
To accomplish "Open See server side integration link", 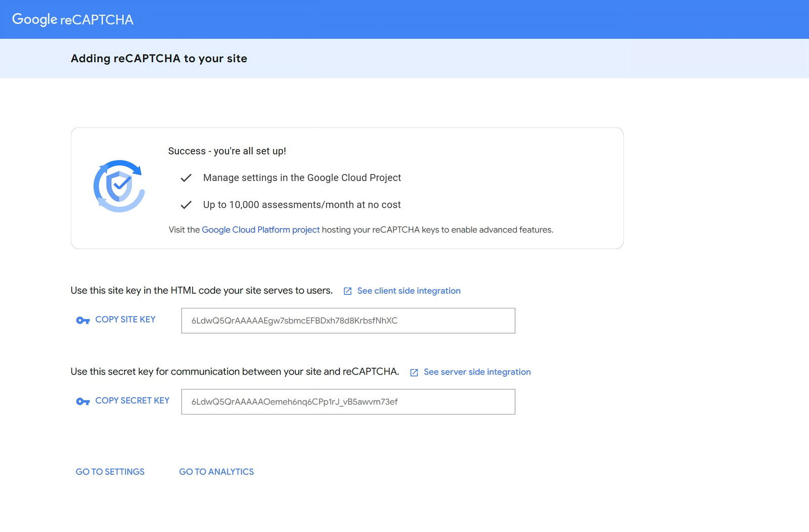I will [477, 372].
